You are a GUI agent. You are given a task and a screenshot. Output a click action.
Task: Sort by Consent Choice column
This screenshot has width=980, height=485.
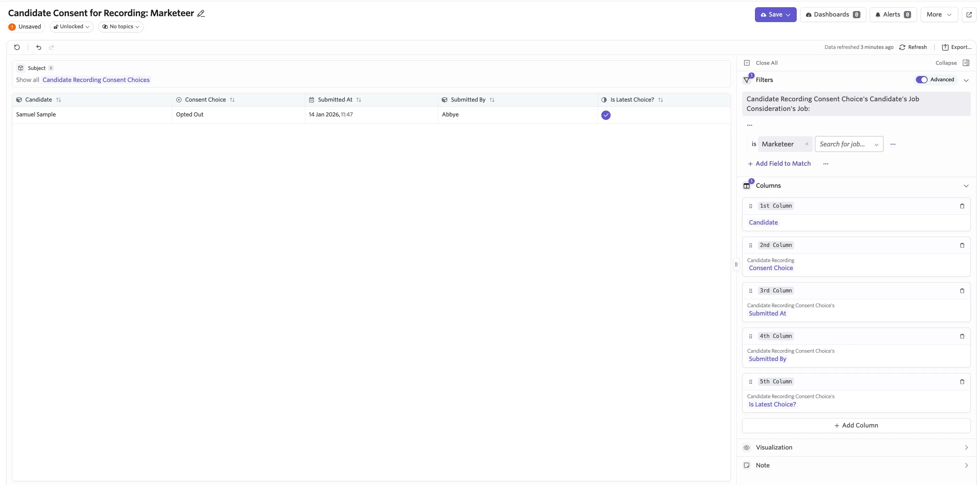pyautogui.click(x=232, y=100)
